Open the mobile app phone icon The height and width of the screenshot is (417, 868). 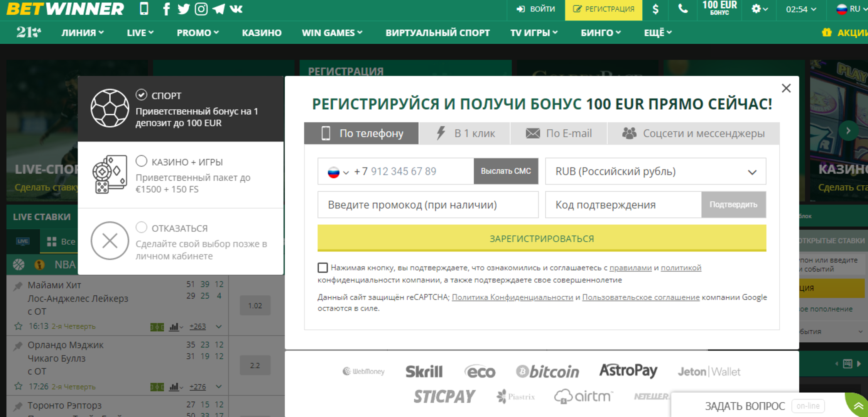[x=144, y=8]
